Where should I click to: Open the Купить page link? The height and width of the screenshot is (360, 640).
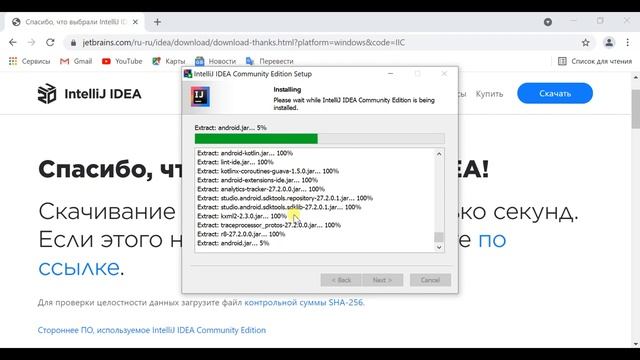coord(489,93)
